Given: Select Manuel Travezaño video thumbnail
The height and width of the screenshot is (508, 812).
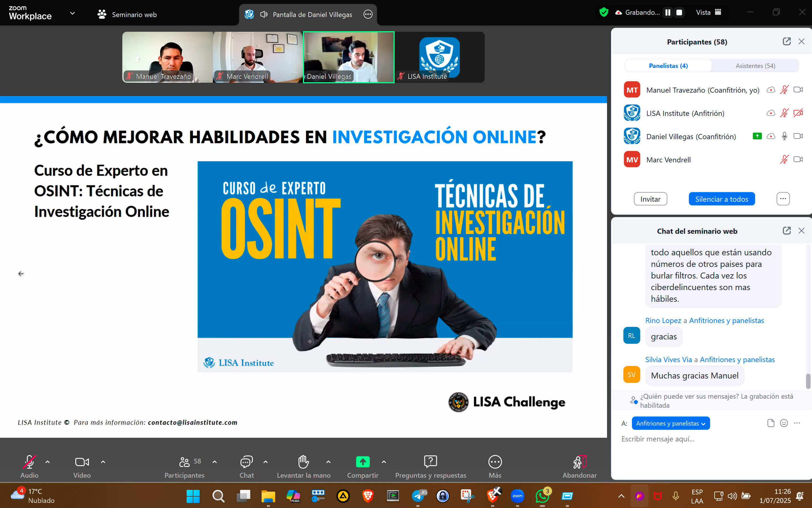Looking at the screenshot, I should click(x=168, y=57).
